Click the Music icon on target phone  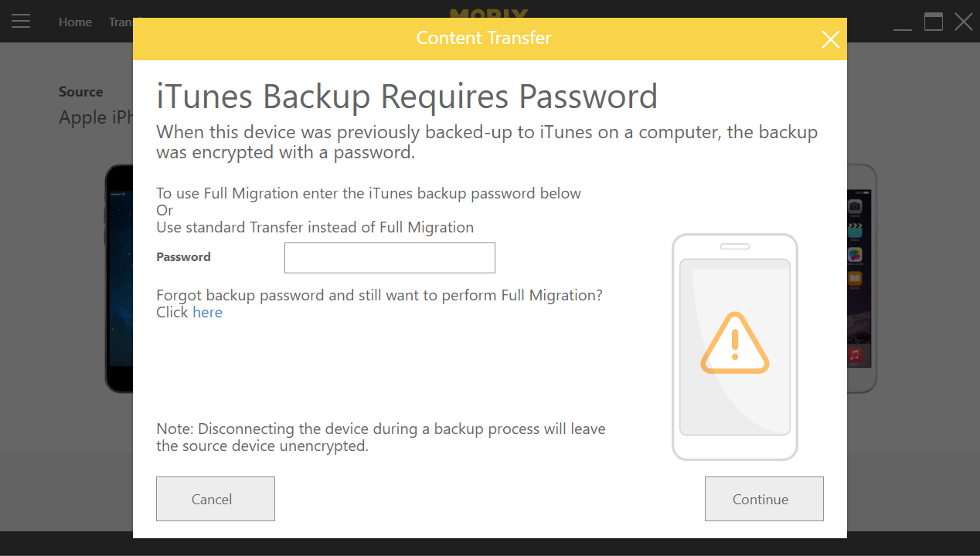click(x=855, y=355)
